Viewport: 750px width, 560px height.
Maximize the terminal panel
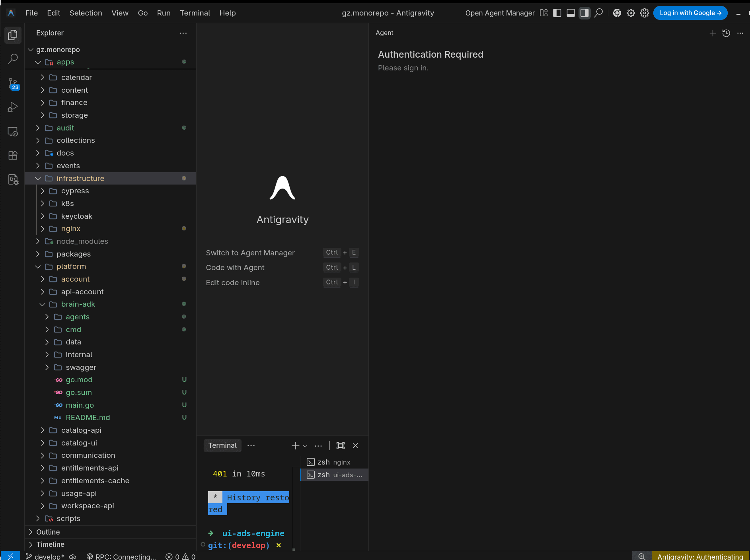(x=341, y=445)
